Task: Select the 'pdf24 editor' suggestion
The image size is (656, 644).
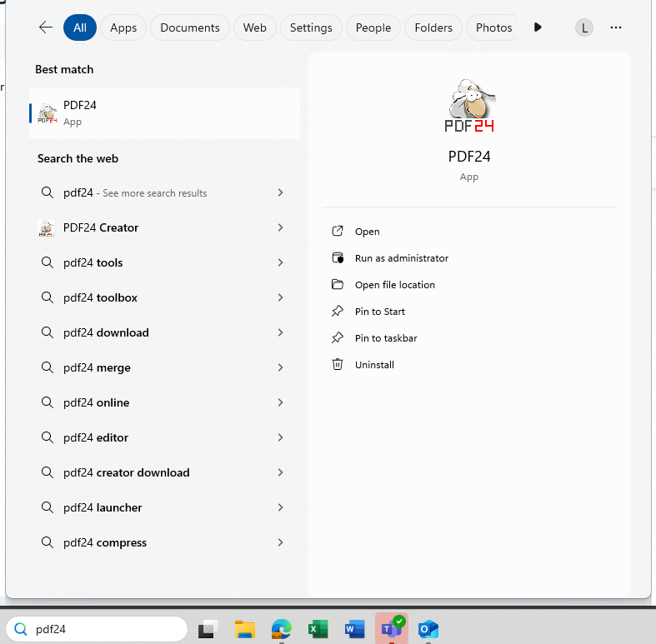Action: (163, 437)
